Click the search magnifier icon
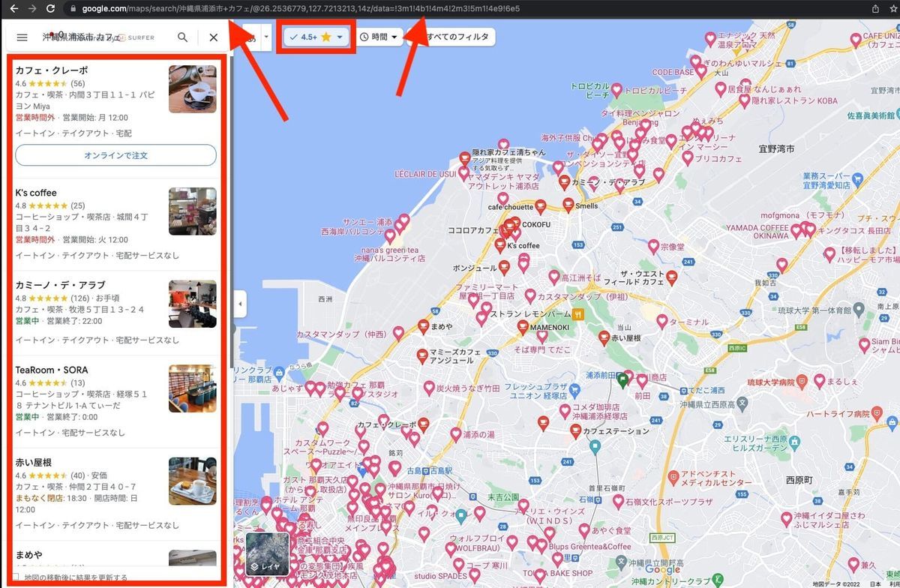Image resolution: width=900 pixels, height=588 pixels. coord(182,37)
